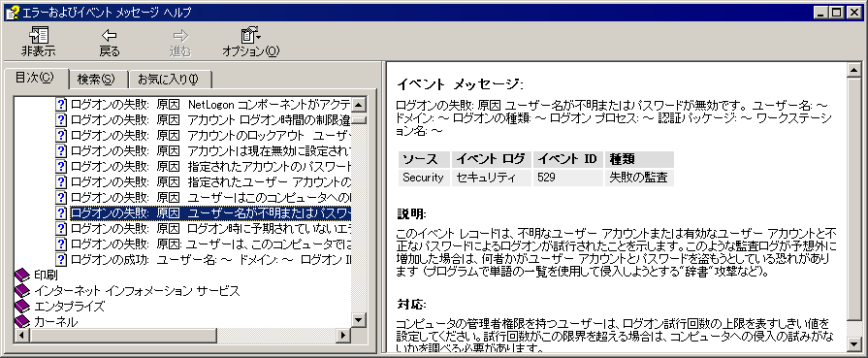Screen dimensions: 868x358
Task: Click the contents tree vertical scrollbar thumb
Action: 359,119
